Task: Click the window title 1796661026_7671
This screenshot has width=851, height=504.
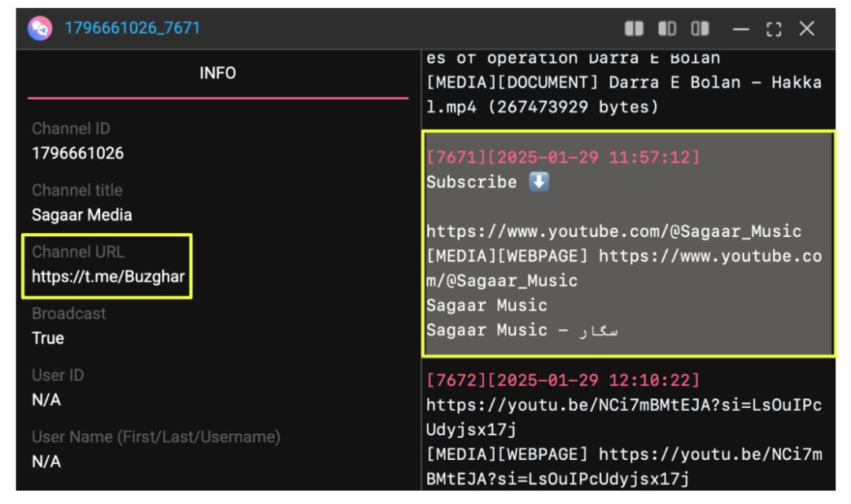Action: point(132,28)
